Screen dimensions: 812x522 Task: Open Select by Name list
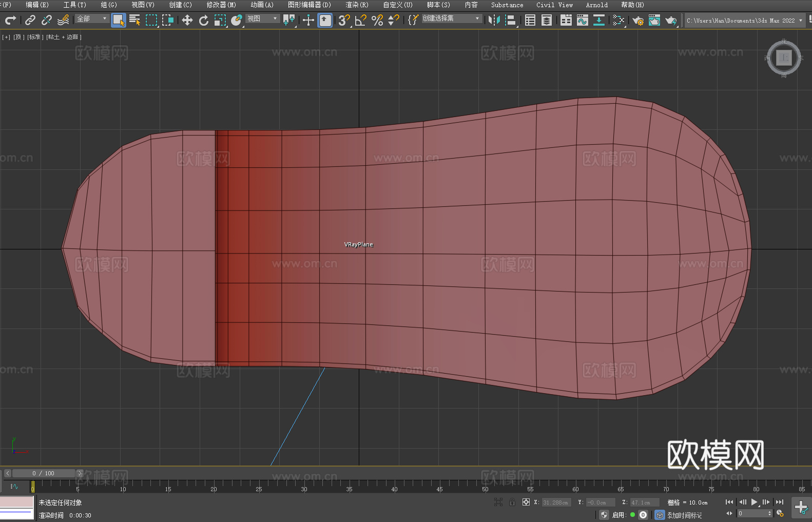pos(135,20)
